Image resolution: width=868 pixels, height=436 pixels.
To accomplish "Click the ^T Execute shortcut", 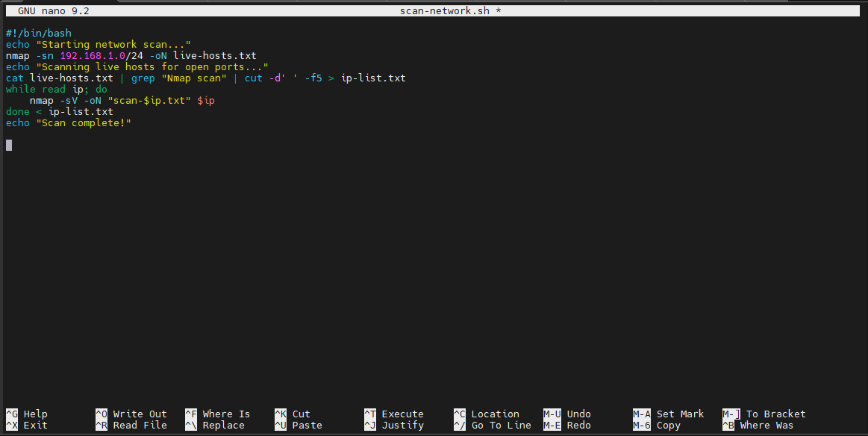I will [394, 414].
